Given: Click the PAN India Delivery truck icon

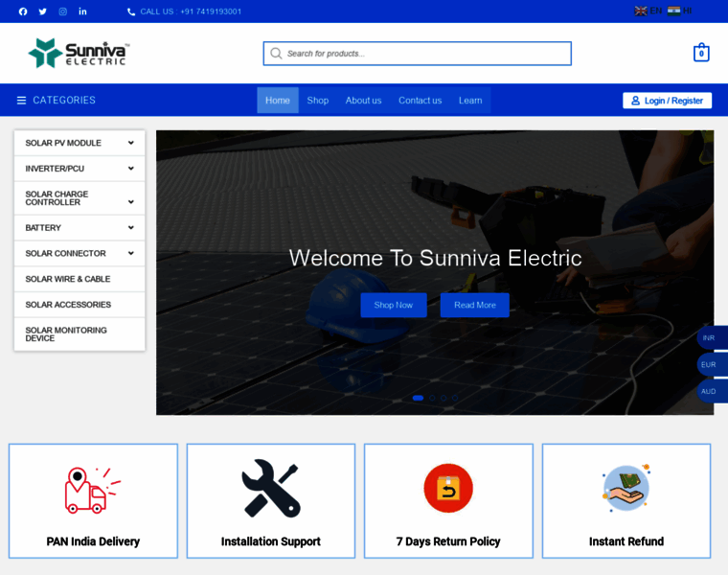Looking at the screenshot, I should (92, 490).
